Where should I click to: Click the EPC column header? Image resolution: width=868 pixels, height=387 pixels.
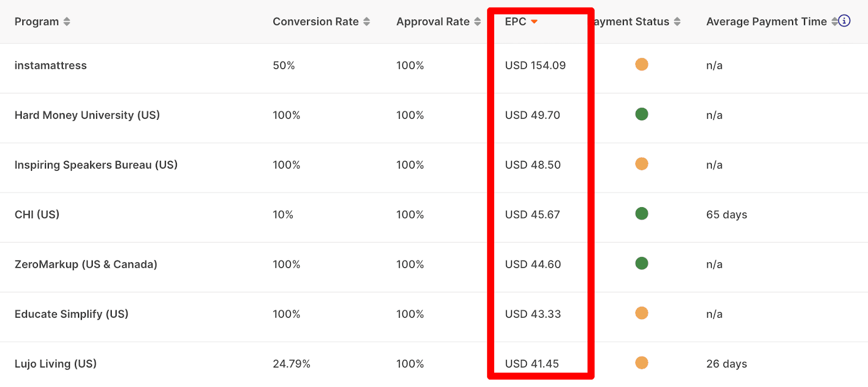pyautogui.click(x=515, y=22)
